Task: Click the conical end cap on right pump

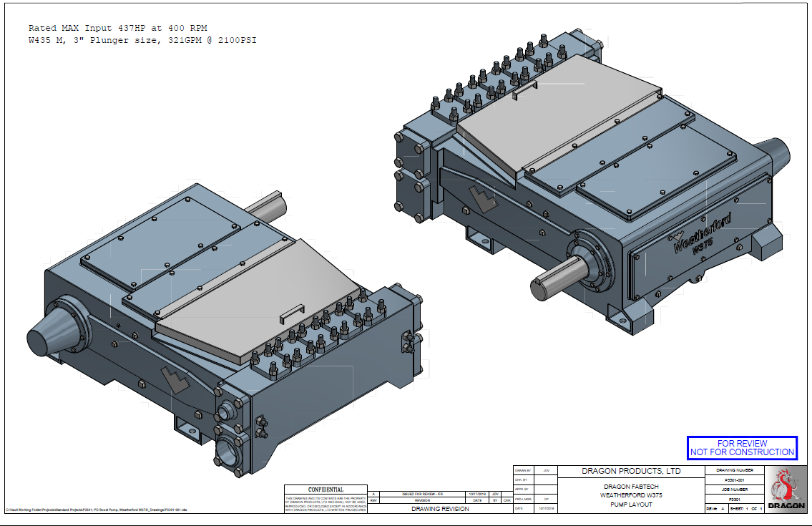Action: [x=777, y=153]
